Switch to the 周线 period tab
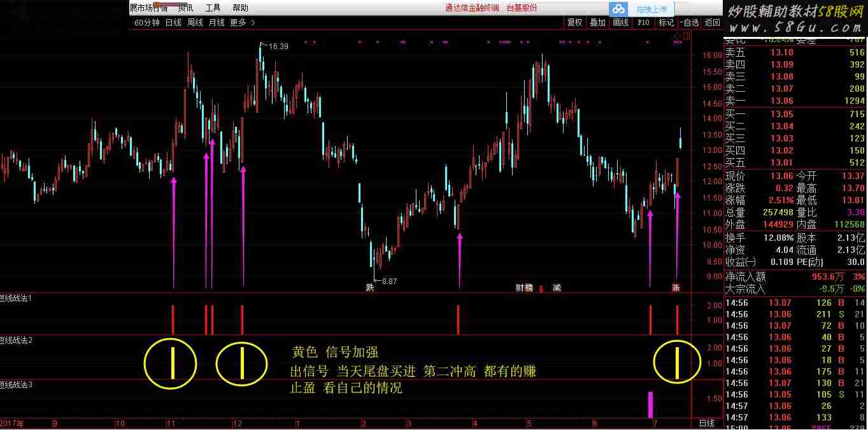Screen dimensions: 868x430 (x=195, y=22)
